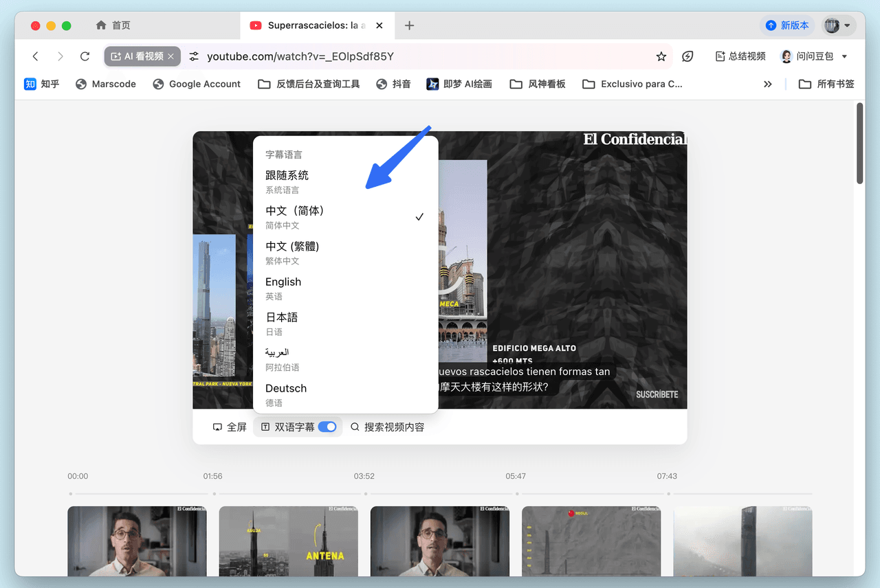The image size is (880, 588).
Task: Click the lightning bolt icon in toolbar
Action: 687,56
